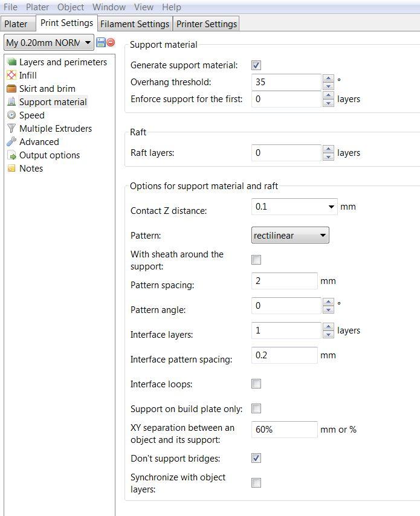Click the save preset floppy disk icon
This screenshot has width=420, height=516.
[x=101, y=42]
